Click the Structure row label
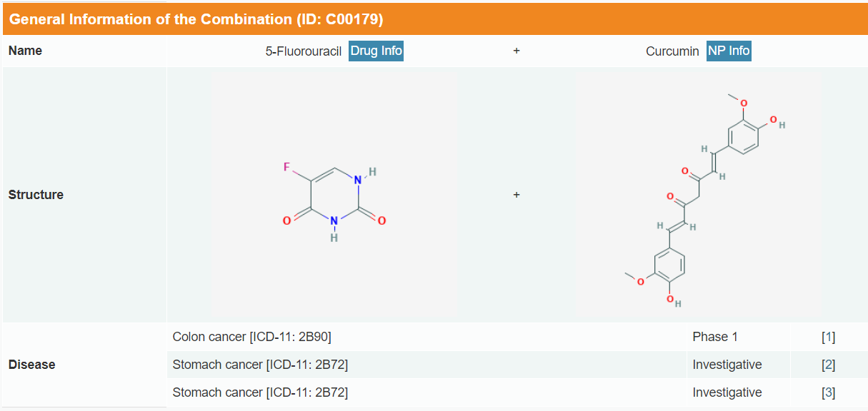Viewport: 868px width, 411px height. click(x=36, y=195)
